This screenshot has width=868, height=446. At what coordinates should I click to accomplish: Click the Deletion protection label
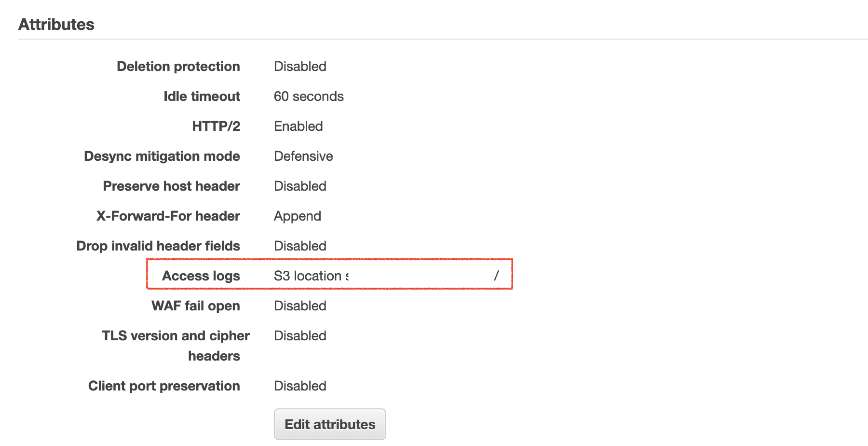(178, 66)
